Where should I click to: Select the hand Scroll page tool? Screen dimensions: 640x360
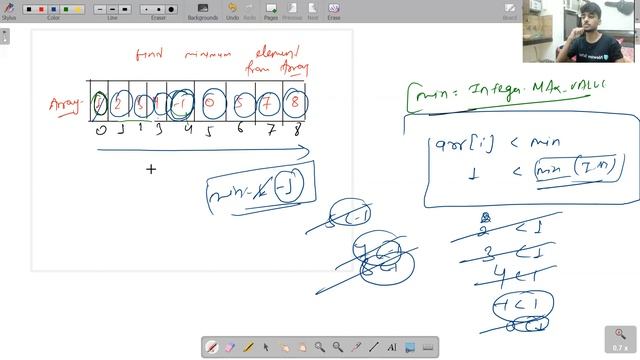[302, 347]
